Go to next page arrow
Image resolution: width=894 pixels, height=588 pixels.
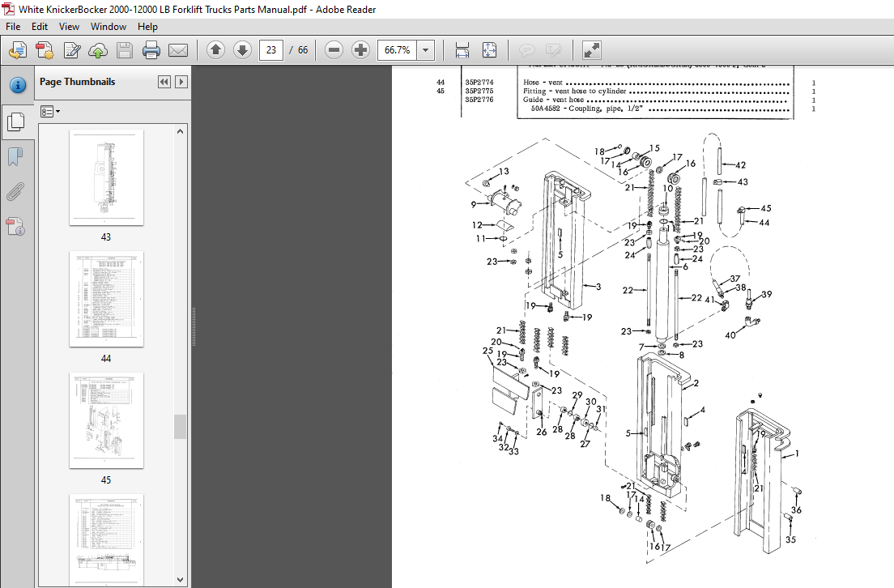[242, 50]
